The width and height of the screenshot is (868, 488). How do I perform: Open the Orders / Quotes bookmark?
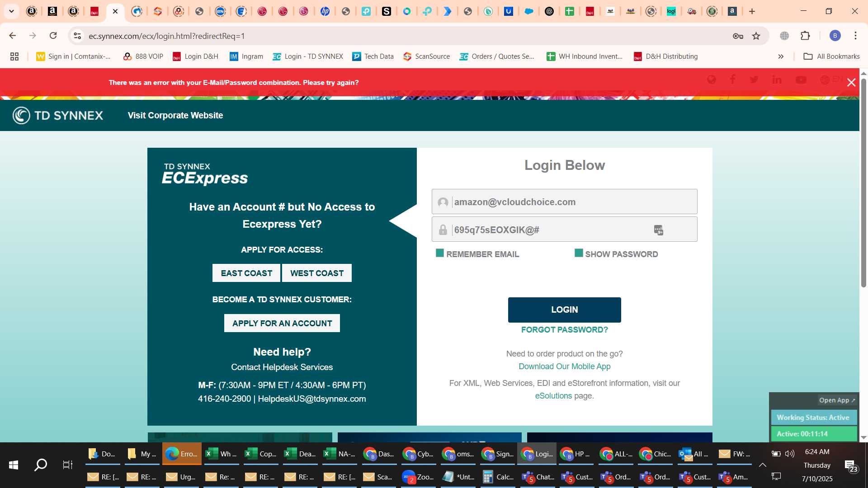pyautogui.click(x=497, y=56)
